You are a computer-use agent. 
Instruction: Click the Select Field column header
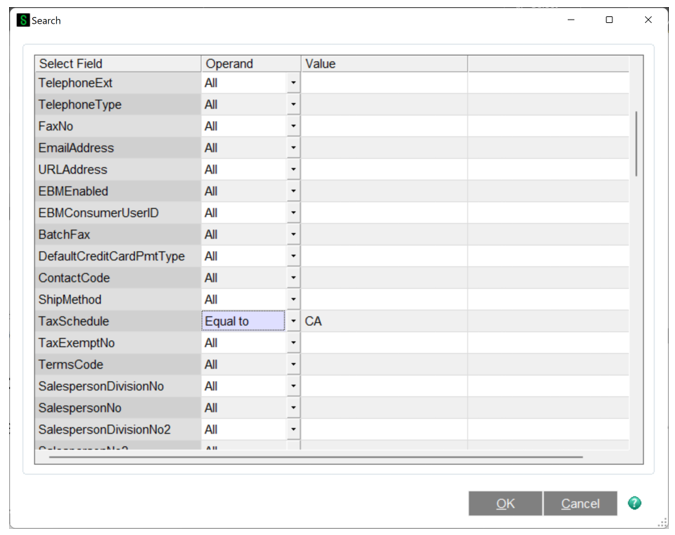point(118,64)
